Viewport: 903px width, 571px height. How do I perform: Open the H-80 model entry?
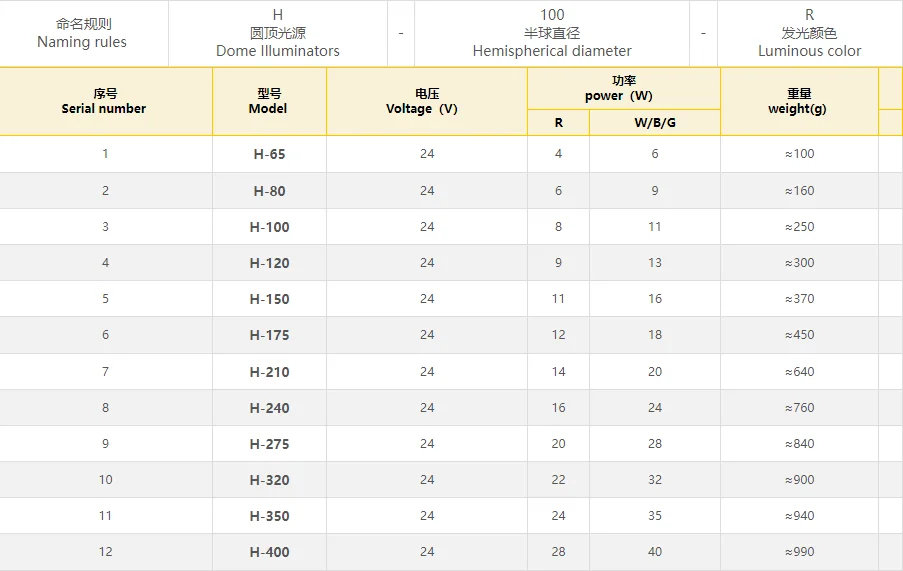point(269,191)
